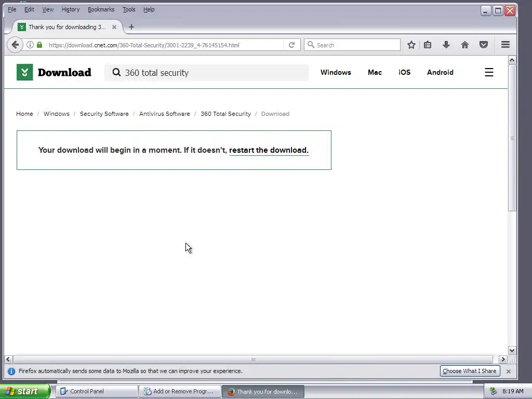
Task: Click the Home breadcrumb link
Action: pos(24,114)
